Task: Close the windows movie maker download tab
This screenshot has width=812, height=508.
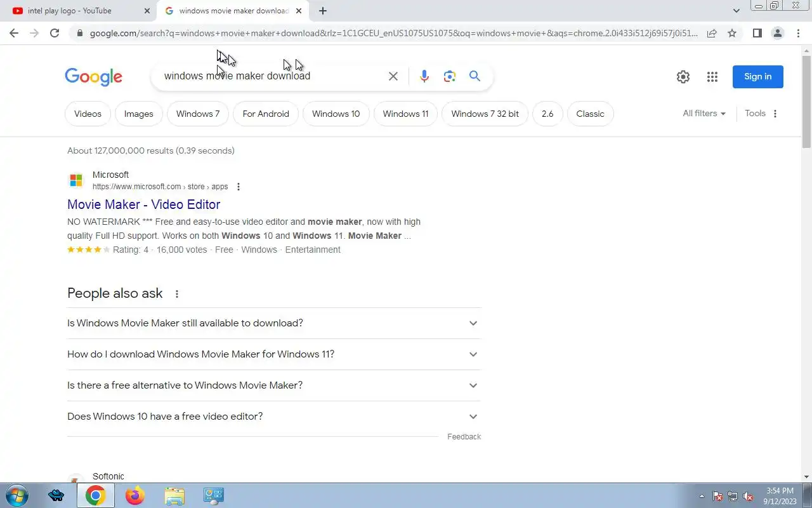Action: point(299,11)
